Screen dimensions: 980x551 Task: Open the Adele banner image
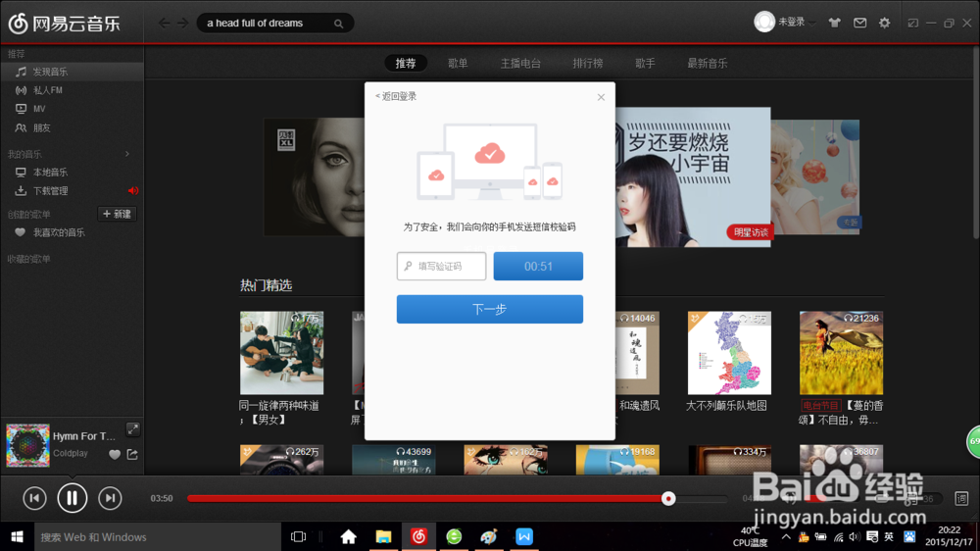[x=315, y=177]
